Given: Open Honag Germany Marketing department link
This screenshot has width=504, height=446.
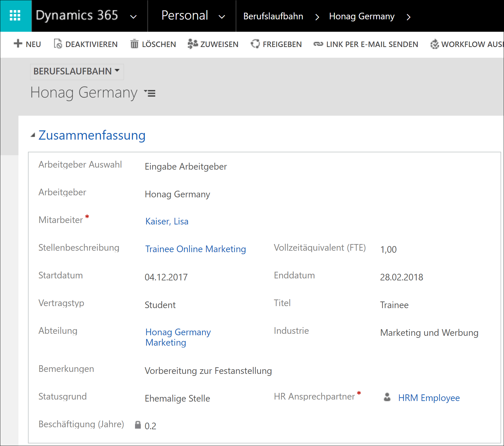Looking at the screenshot, I should [178, 337].
